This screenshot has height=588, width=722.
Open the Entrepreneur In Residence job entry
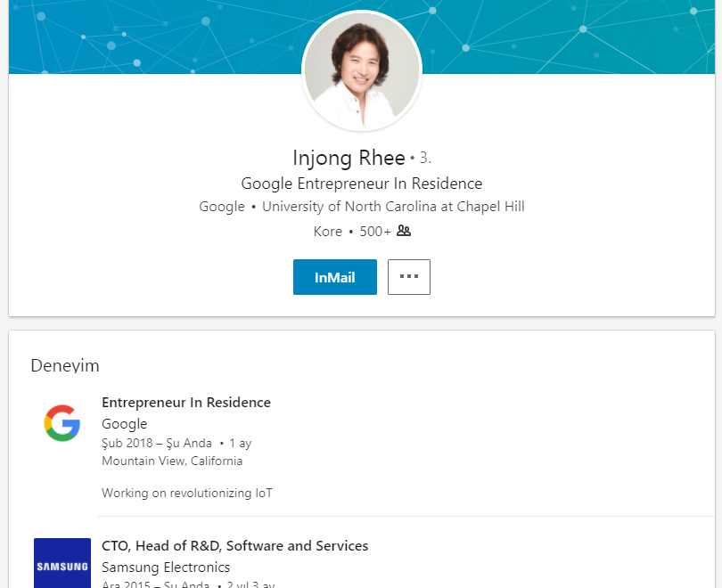(186, 403)
